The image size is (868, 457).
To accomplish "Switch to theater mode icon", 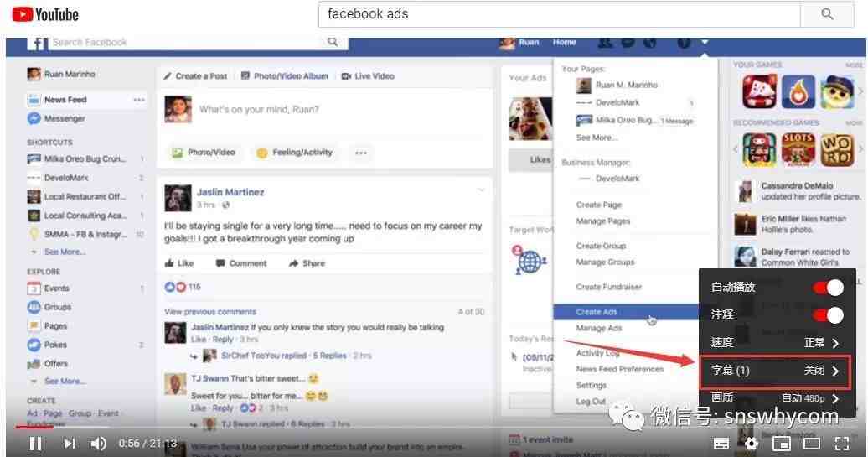I will (812, 443).
